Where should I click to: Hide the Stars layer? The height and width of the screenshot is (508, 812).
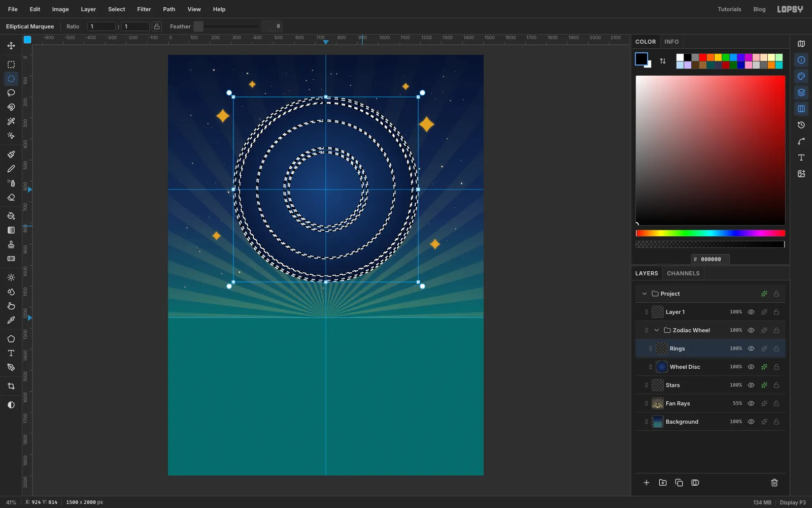[x=751, y=385]
